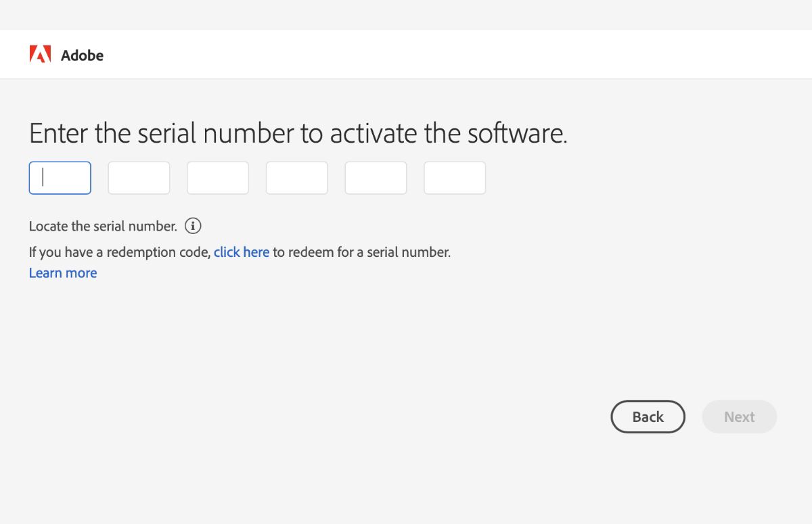Click the greyed-out Next button
The image size is (812, 524).
[x=739, y=417]
